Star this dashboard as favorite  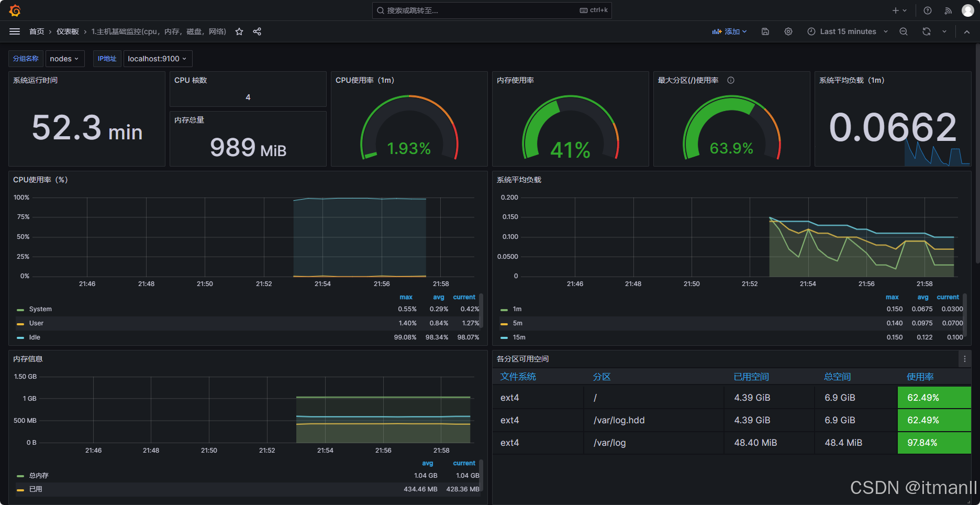239,31
